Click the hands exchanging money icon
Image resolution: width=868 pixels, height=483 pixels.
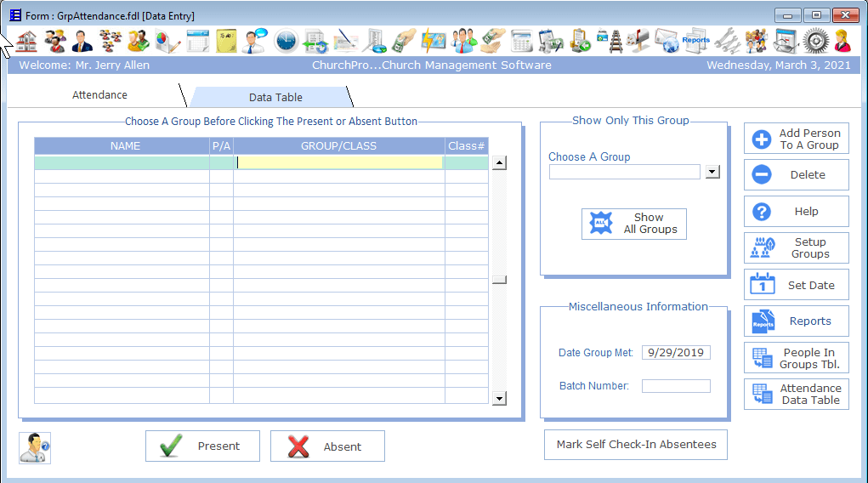[x=493, y=42]
